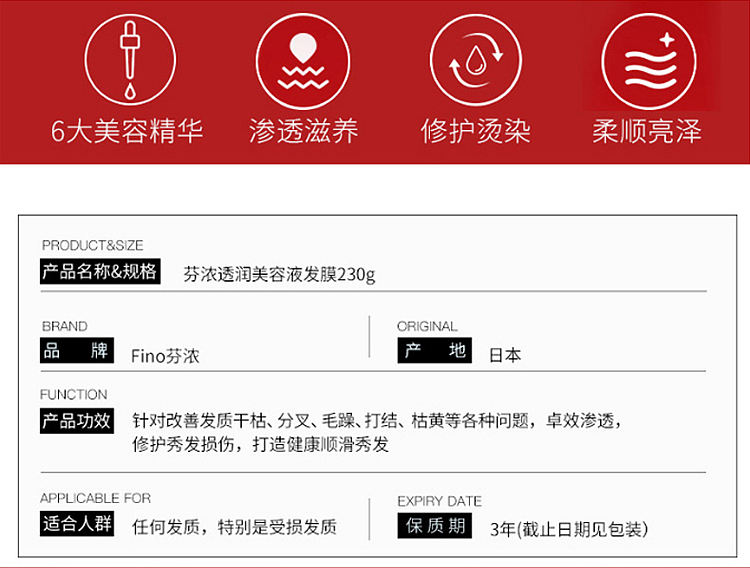Click the PRODUCT&SIZE heading

click(93, 245)
